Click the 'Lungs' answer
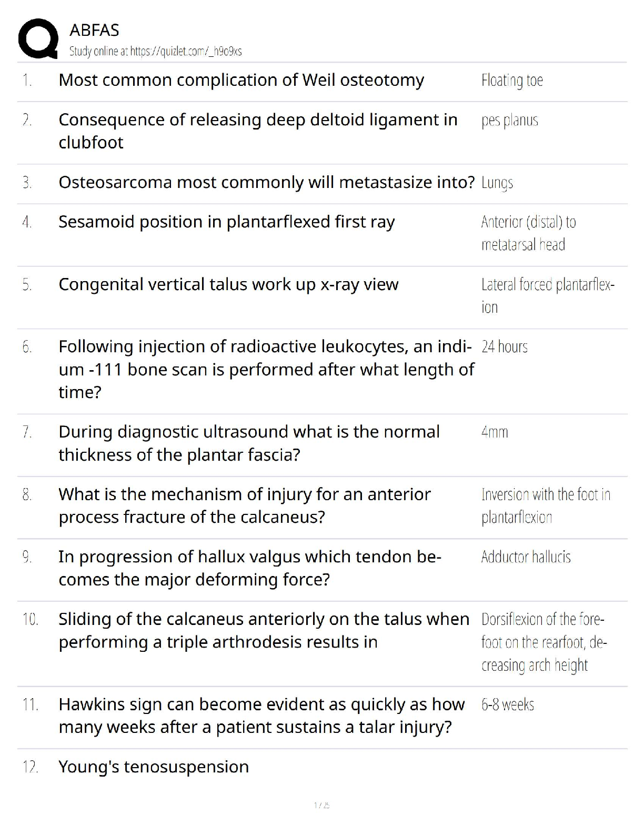Screen dimensions: 644x834 click(497, 183)
